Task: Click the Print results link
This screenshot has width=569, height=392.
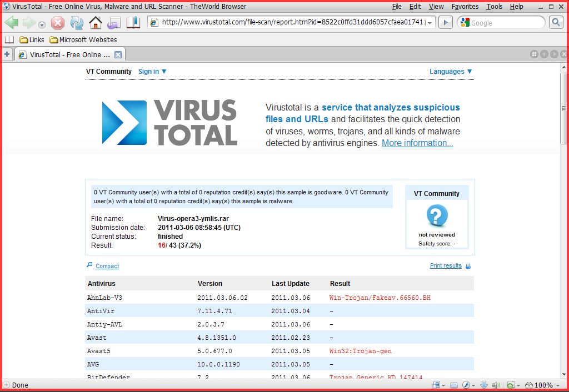Action: click(x=446, y=266)
